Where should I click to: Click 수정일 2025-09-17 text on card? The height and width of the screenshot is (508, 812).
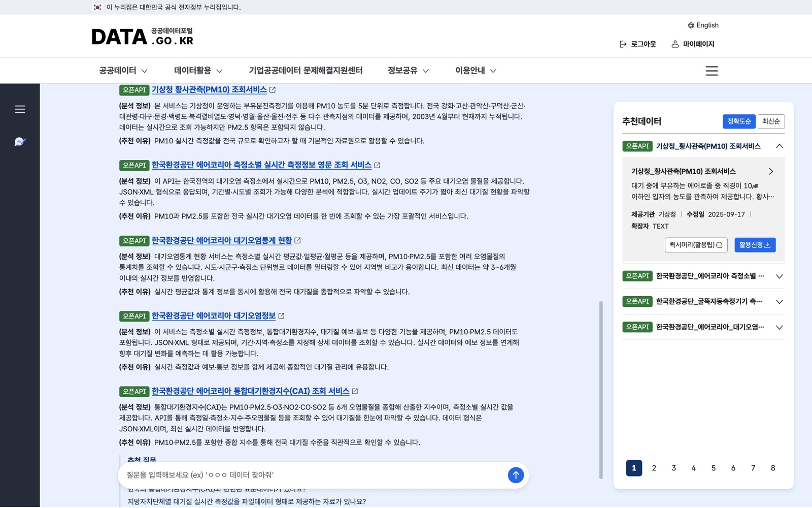(716, 214)
